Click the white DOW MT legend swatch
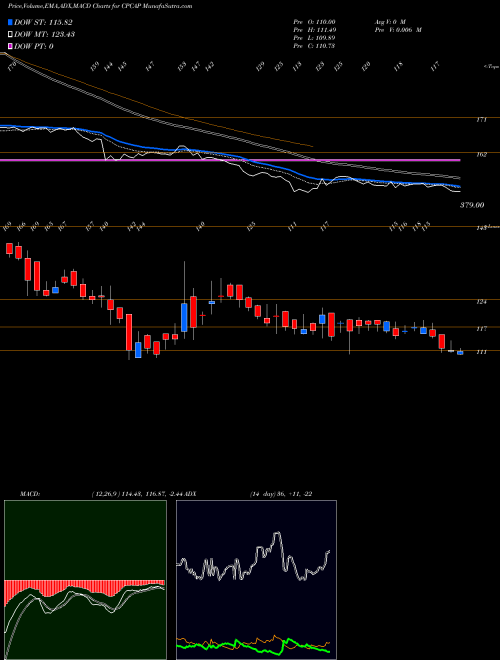500x660 pixels. pyautogui.click(x=10, y=35)
